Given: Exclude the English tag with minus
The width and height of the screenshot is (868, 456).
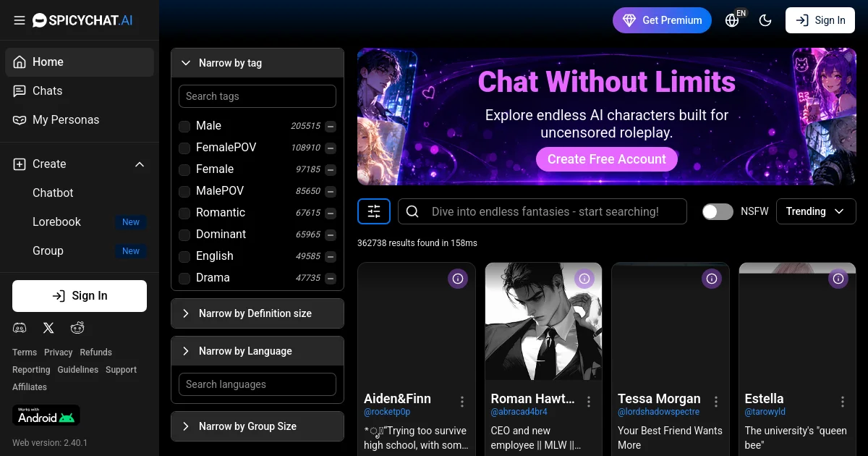Looking at the screenshot, I should coord(331,257).
